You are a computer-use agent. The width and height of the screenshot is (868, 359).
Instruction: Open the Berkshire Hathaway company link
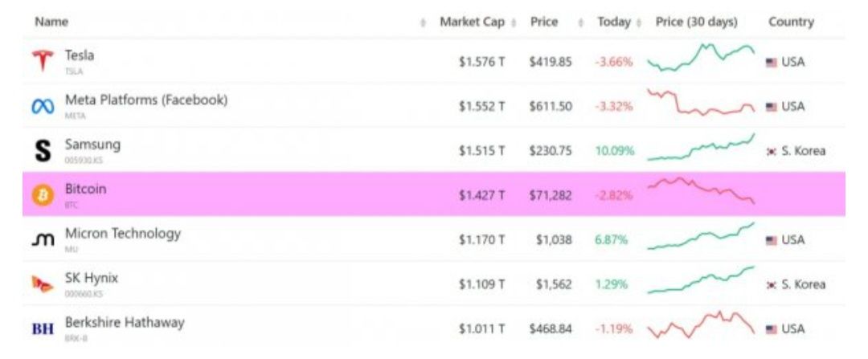125,323
